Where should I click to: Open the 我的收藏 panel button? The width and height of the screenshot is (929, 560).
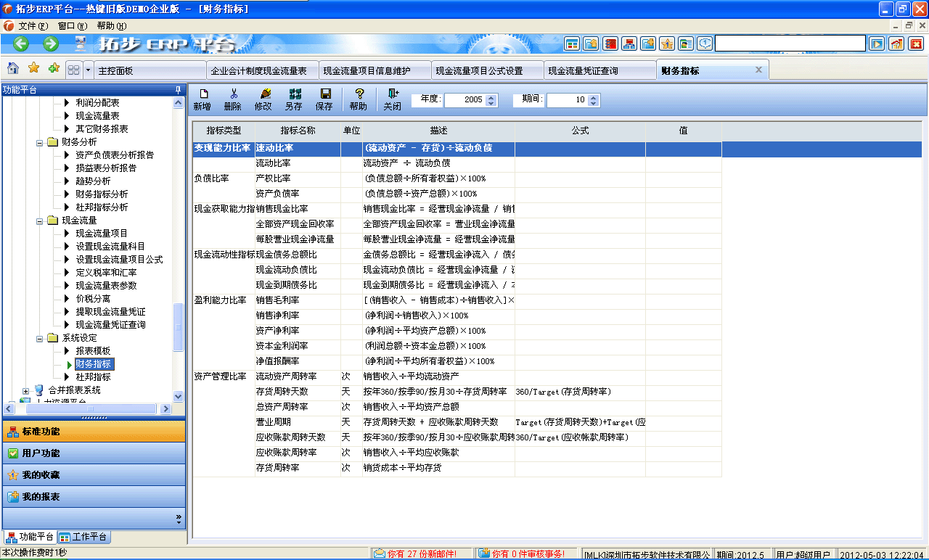pos(93,475)
